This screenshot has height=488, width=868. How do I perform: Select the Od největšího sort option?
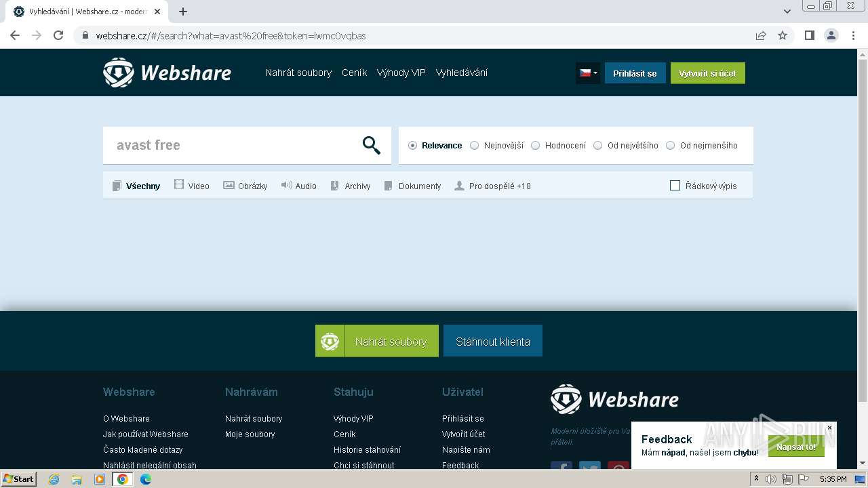(625, 145)
